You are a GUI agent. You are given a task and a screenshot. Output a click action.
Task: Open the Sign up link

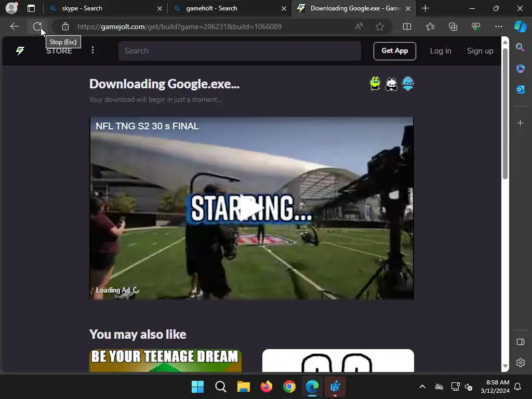pos(480,51)
